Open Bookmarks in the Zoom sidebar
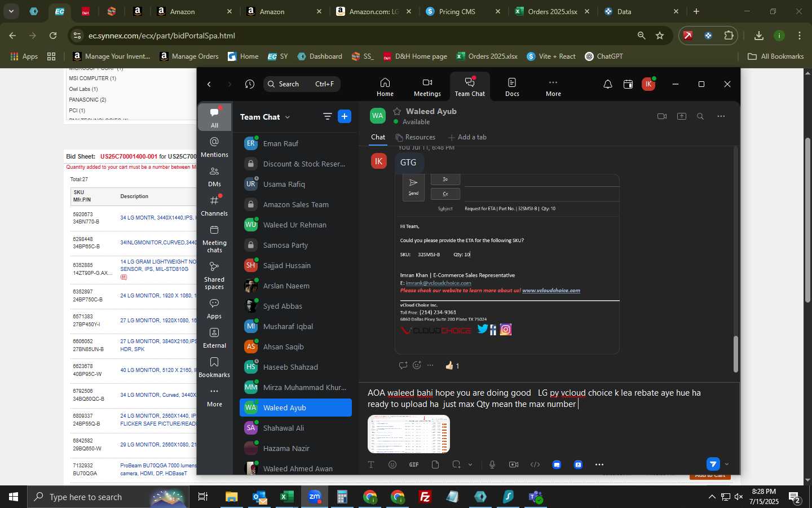 click(x=214, y=367)
